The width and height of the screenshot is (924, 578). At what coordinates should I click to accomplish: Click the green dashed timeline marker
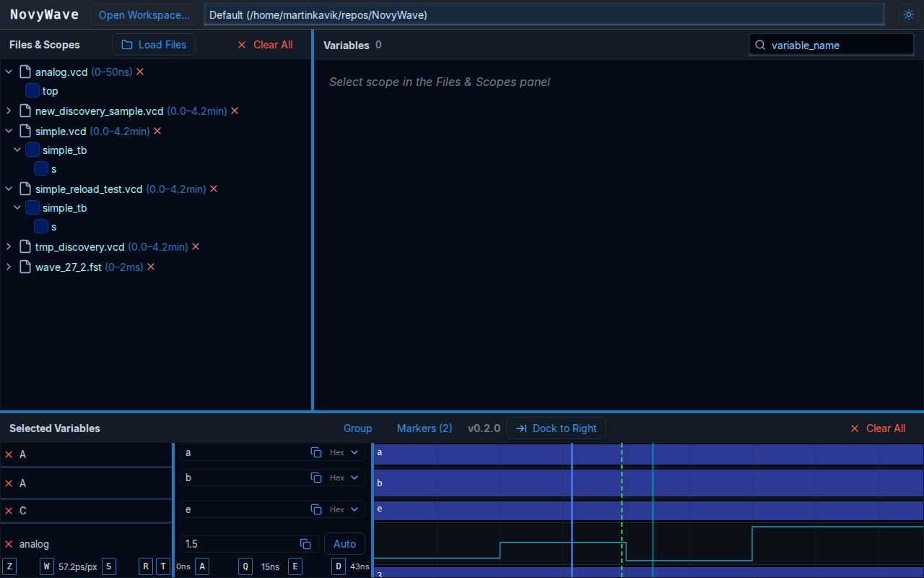tap(622, 506)
